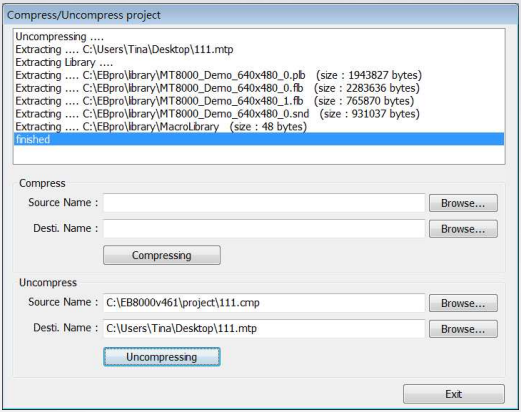Close dialog with the Exit button
521x412 pixels.
[x=454, y=394]
